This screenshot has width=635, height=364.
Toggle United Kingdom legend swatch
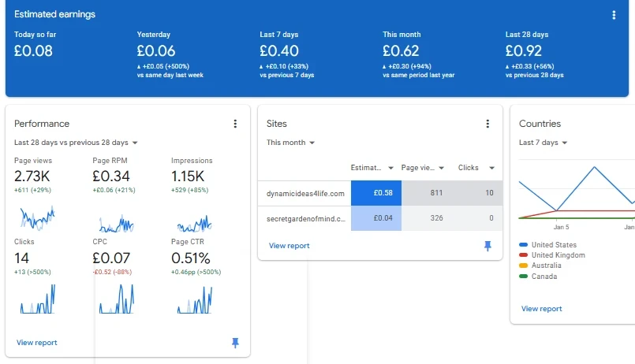tap(523, 255)
